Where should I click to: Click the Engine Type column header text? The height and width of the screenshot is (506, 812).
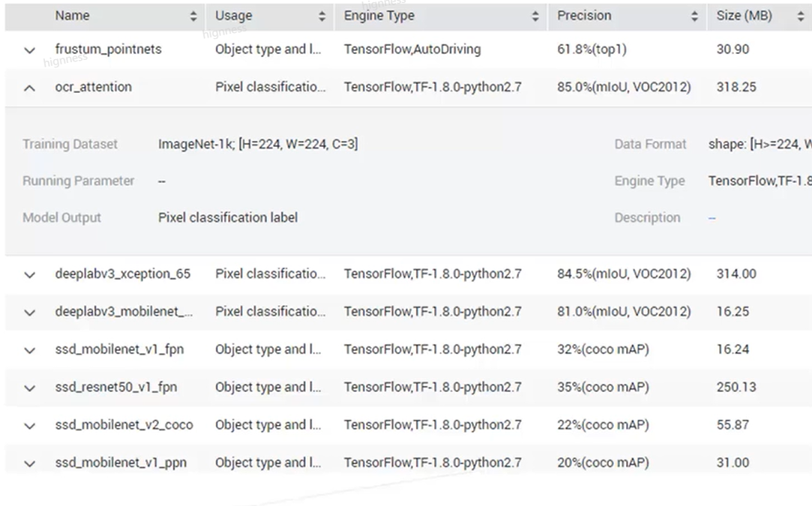[379, 16]
